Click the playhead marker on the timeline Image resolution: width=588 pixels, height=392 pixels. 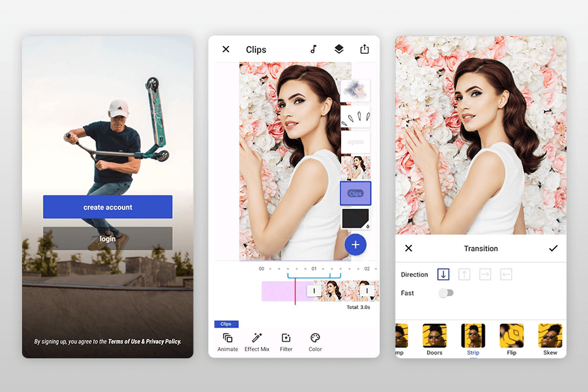(296, 291)
